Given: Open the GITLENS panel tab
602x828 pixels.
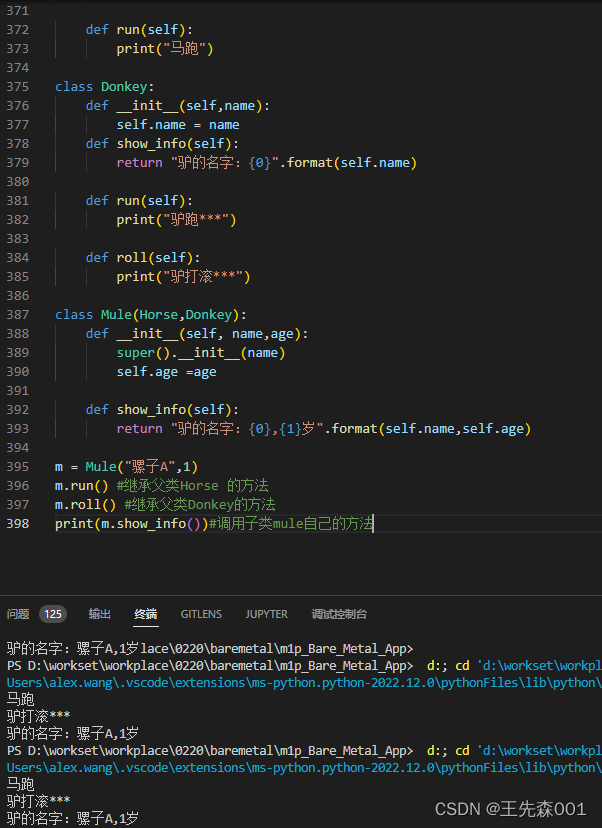Looking at the screenshot, I should [x=201, y=614].
